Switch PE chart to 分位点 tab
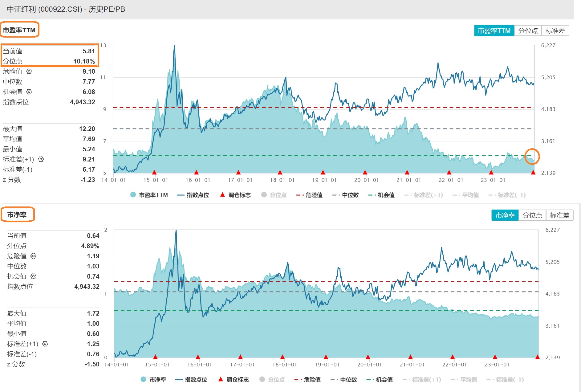 (x=528, y=31)
